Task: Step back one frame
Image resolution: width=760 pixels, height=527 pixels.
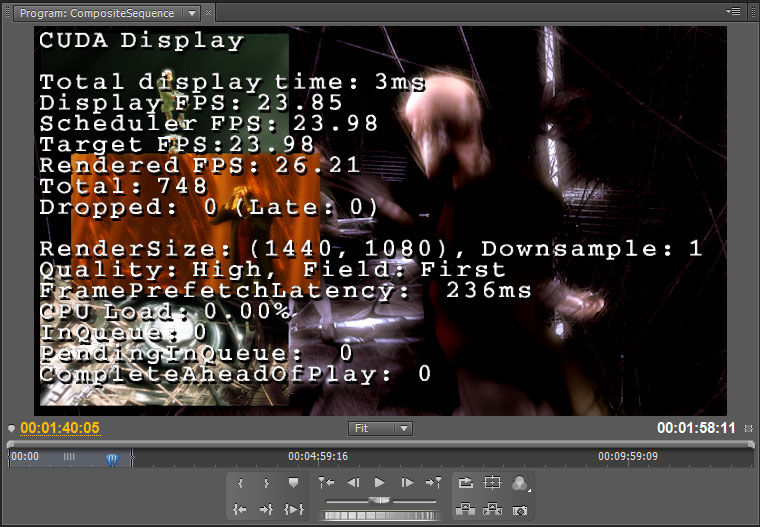Action: tap(353, 482)
